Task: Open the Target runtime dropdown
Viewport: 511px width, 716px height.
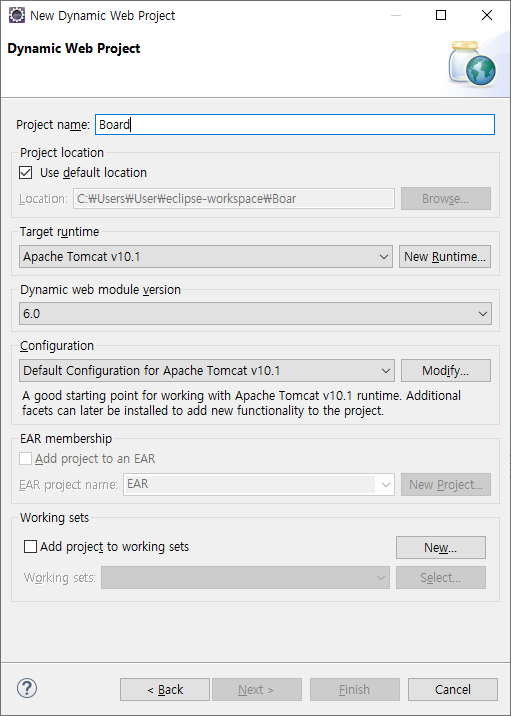Action: coord(205,257)
